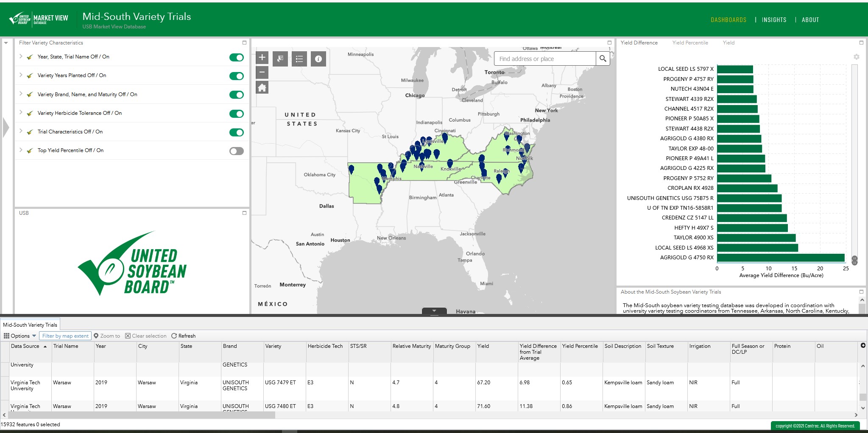Zoom out of the map
Viewport: 868px width, 433px height.
262,72
